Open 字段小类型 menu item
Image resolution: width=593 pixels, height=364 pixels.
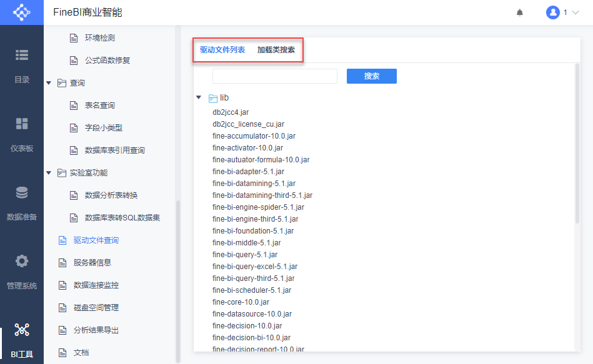click(104, 128)
